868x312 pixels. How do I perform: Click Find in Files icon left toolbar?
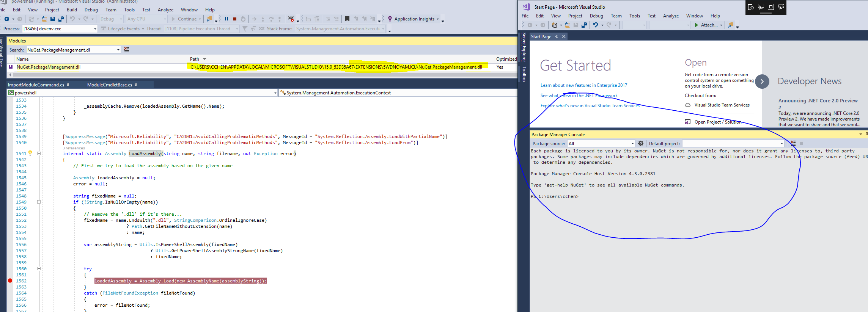pos(209,19)
